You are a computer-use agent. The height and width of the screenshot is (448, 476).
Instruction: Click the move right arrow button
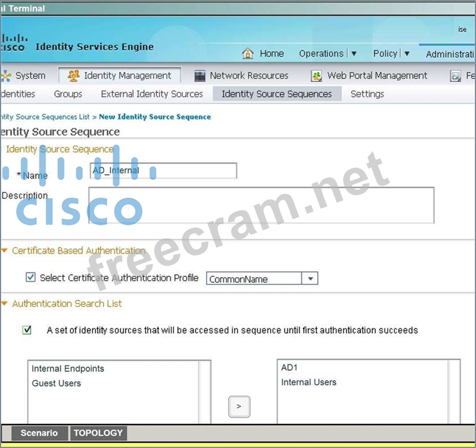pos(239,406)
